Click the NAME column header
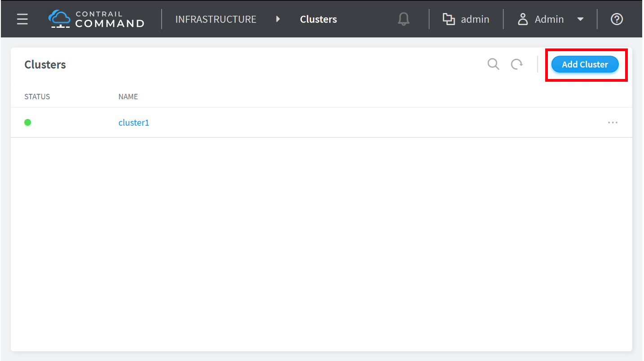644x361 pixels. tap(128, 97)
